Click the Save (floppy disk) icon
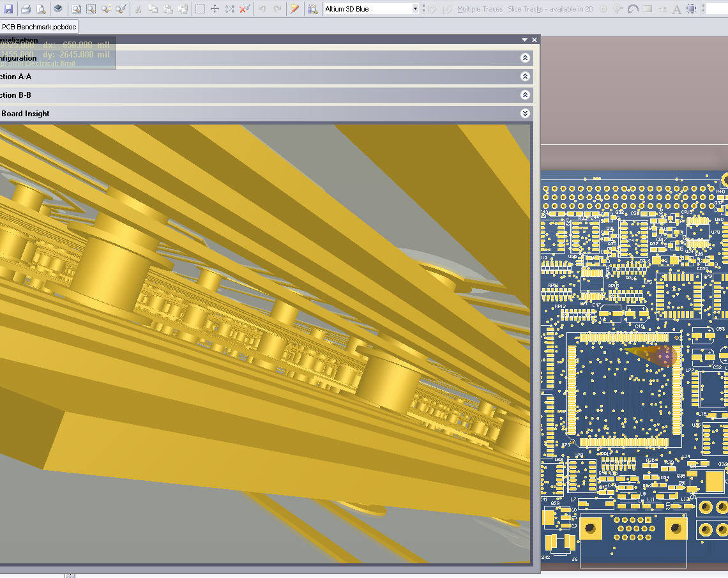Screen dimensions: 728x578 8,8
